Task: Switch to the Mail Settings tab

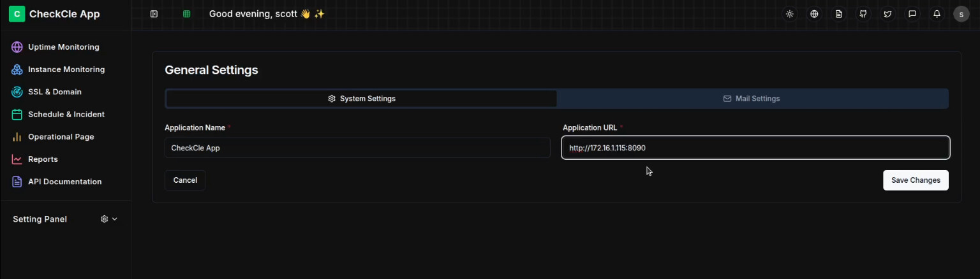Action: tap(752, 99)
